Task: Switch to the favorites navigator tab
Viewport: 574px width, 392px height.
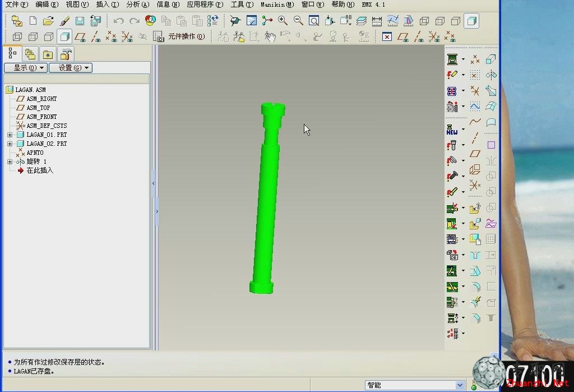Action: pyautogui.click(x=48, y=54)
